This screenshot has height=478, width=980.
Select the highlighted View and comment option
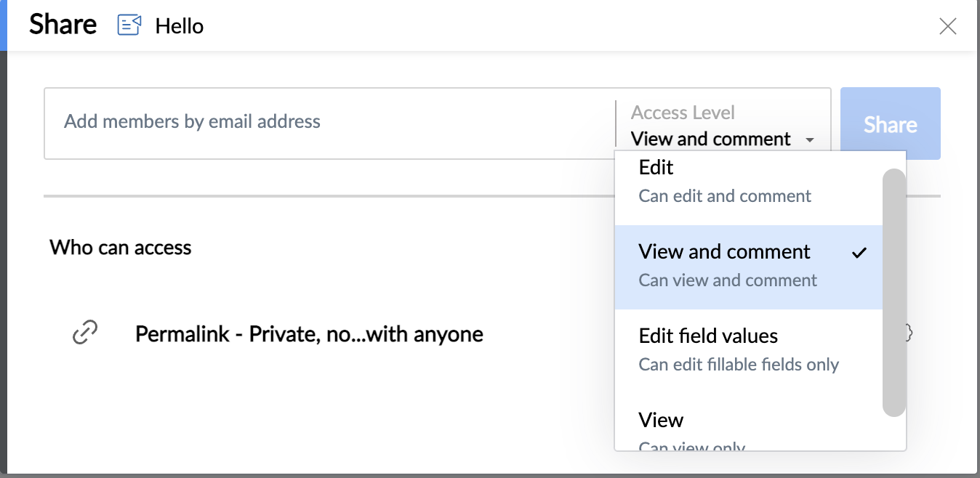click(748, 267)
